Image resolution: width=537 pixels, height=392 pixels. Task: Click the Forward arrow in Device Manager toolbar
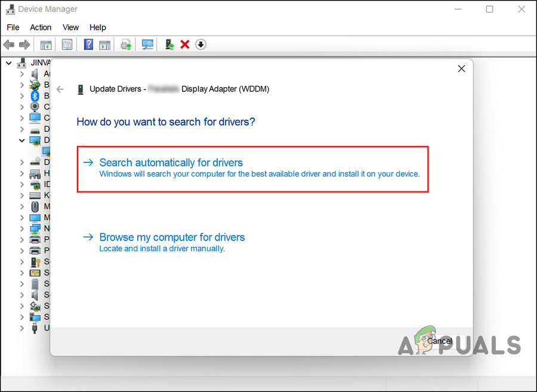tap(24, 45)
